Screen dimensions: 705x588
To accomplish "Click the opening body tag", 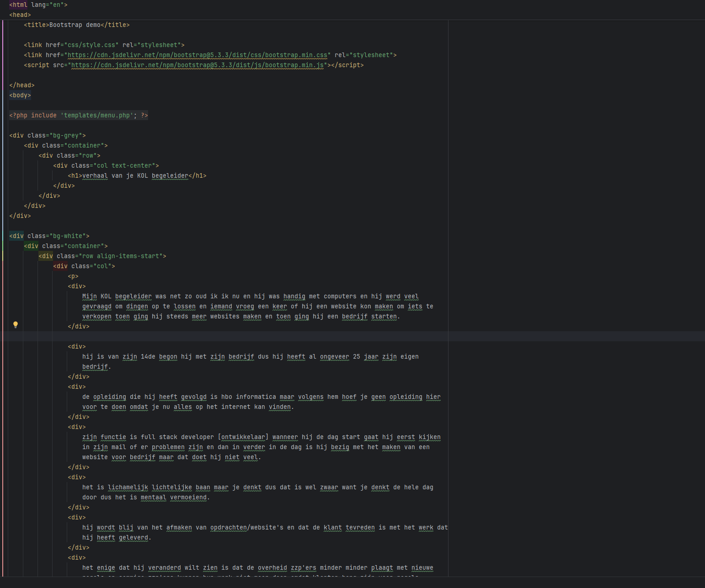I will pos(20,95).
